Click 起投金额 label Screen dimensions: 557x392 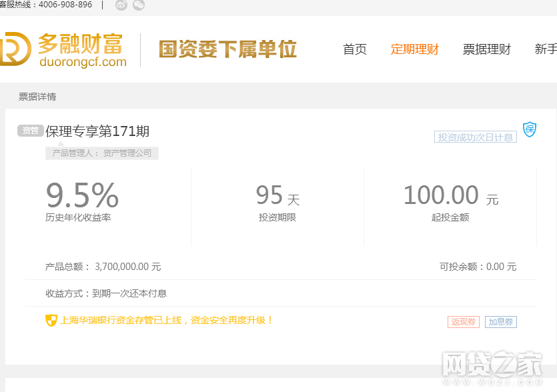point(450,217)
